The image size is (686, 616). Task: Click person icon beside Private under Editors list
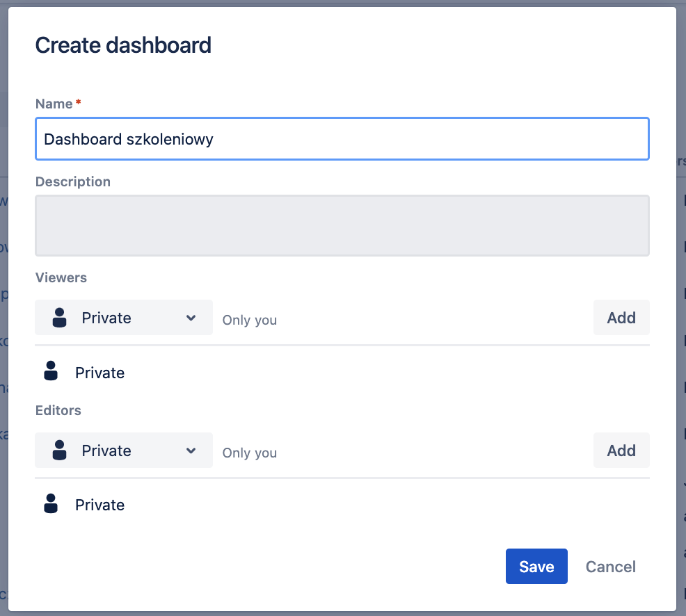(x=51, y=503)
